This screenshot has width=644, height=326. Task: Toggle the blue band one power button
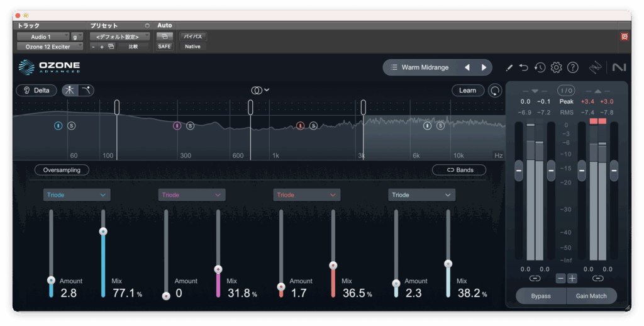tap(58, 126)
